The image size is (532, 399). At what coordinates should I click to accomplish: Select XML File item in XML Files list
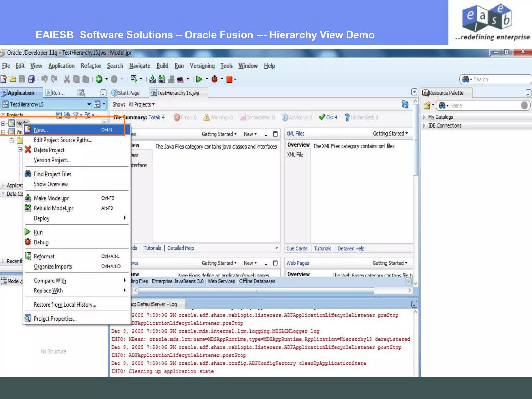click(x=295, y=155)
